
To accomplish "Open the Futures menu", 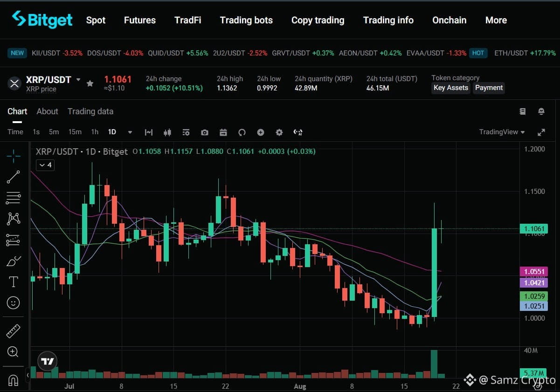I will click(x=140, y=20).
